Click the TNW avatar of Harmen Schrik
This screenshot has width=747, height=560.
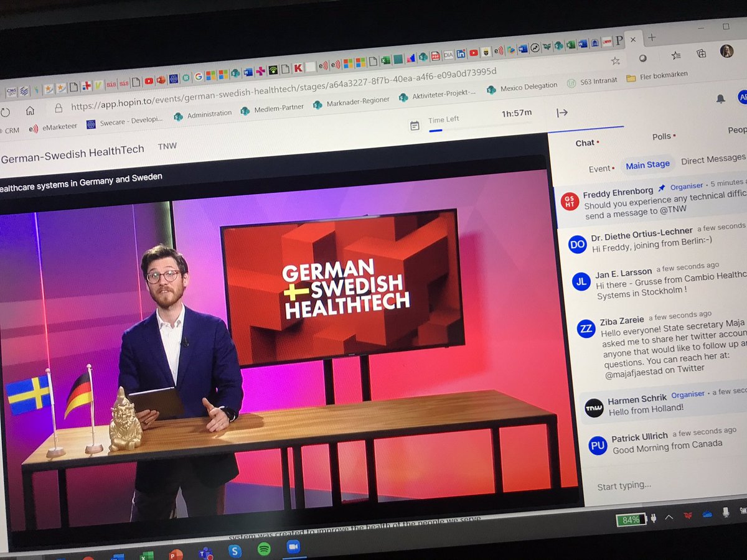pos(594,408)
